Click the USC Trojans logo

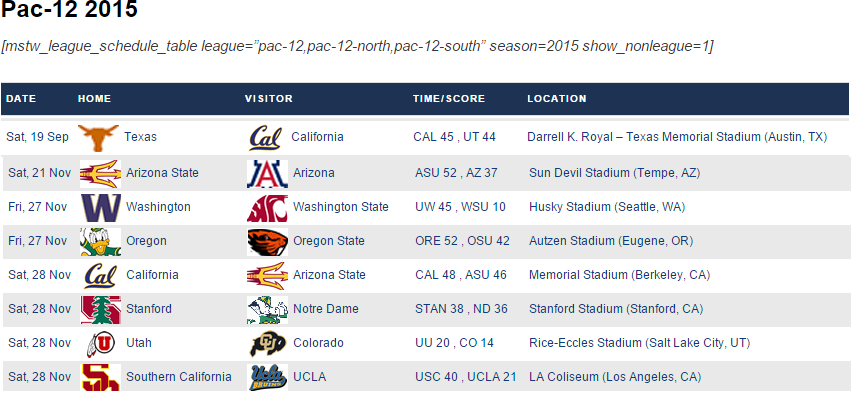click(x=100, y=377)
